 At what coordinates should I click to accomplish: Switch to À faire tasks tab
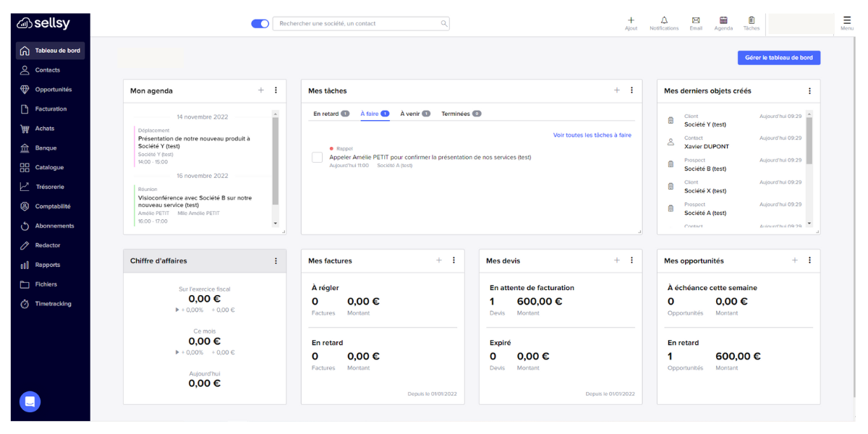click(x=375, y=114)
